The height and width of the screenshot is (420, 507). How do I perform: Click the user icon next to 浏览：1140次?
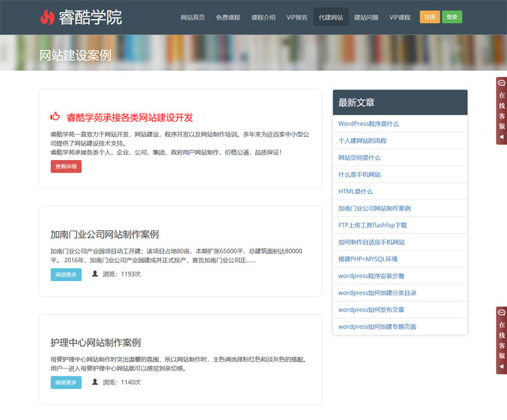[95, 382]
